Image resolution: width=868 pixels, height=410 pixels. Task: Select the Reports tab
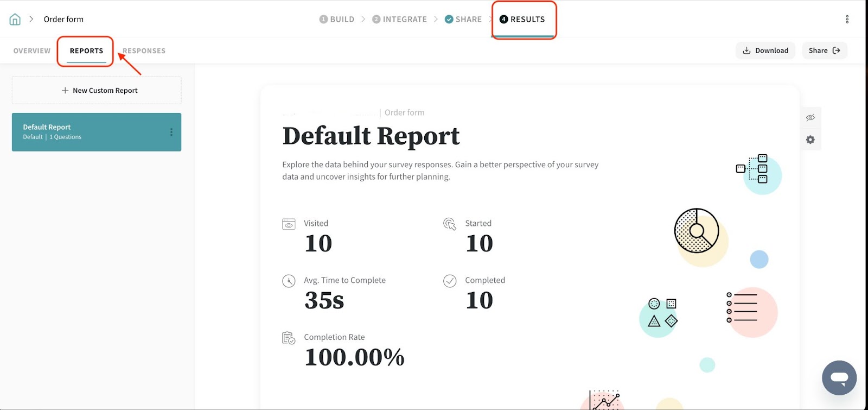[86, 51]
